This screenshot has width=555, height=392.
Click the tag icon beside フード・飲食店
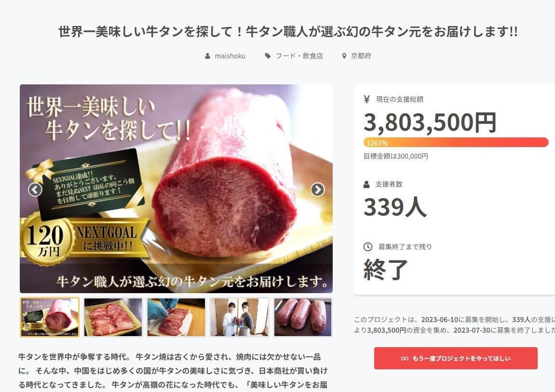click(x=268, y=56)
